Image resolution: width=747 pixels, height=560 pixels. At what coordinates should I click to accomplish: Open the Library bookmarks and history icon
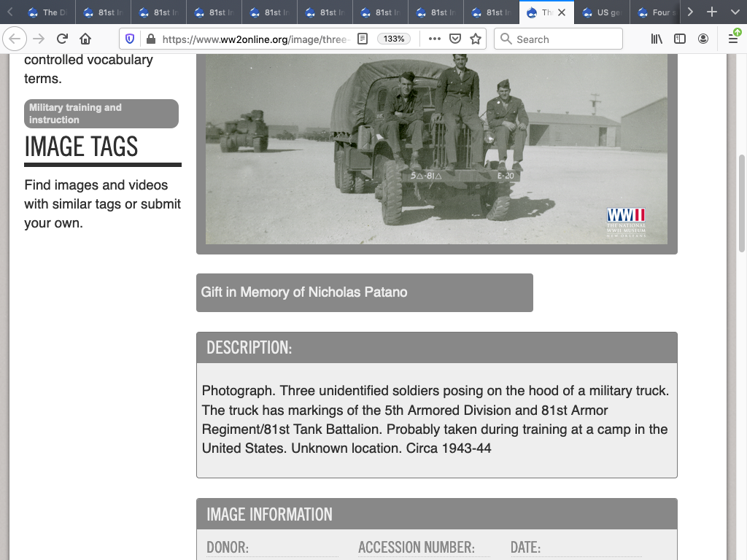[657, 39]
